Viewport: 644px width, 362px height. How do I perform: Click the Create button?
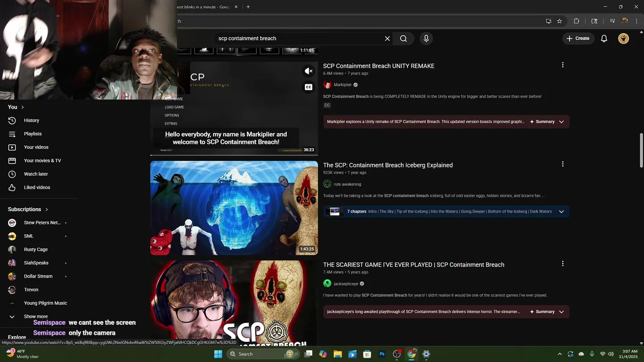578,38
